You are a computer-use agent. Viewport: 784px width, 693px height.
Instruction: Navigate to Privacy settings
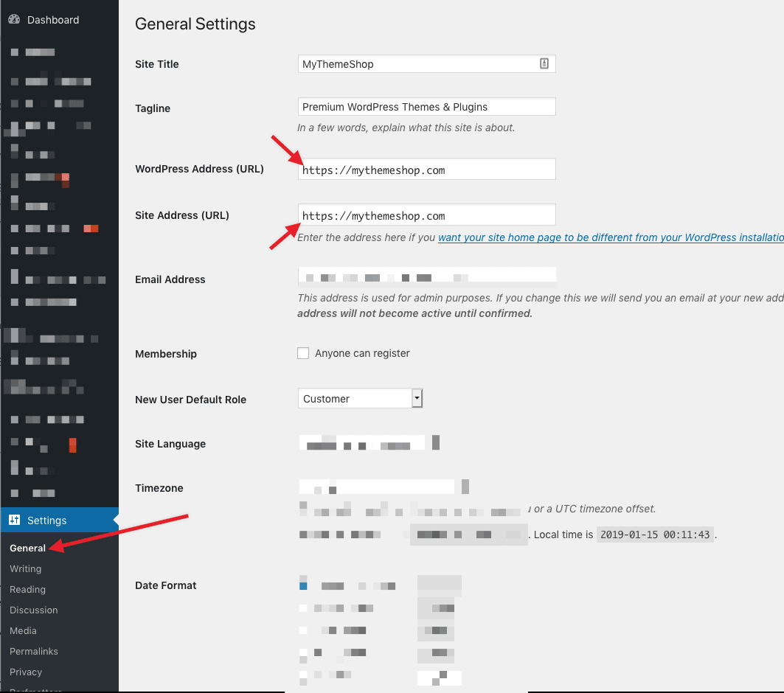pyautogui.click(x=26, y=672)
